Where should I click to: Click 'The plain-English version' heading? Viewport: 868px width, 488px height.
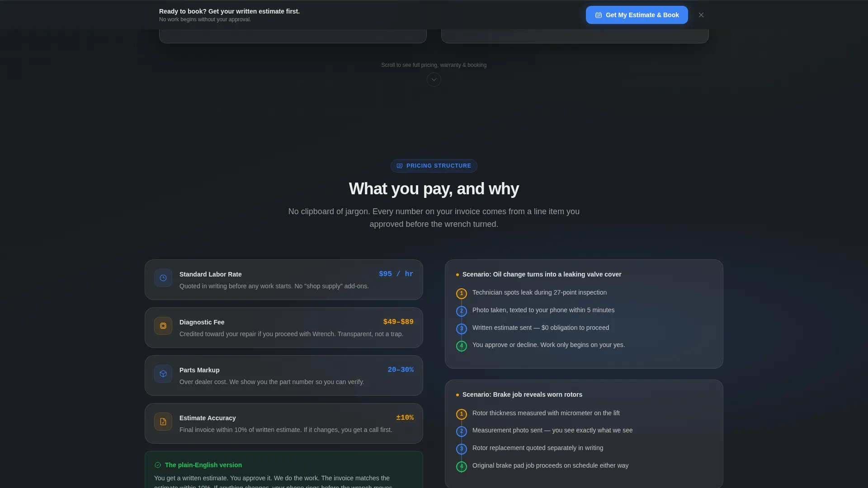point(203,465)
